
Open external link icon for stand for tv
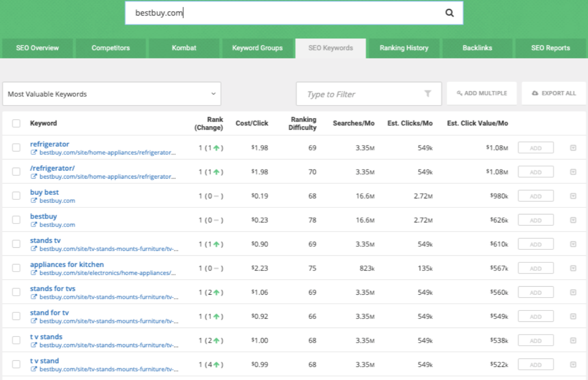34,321
